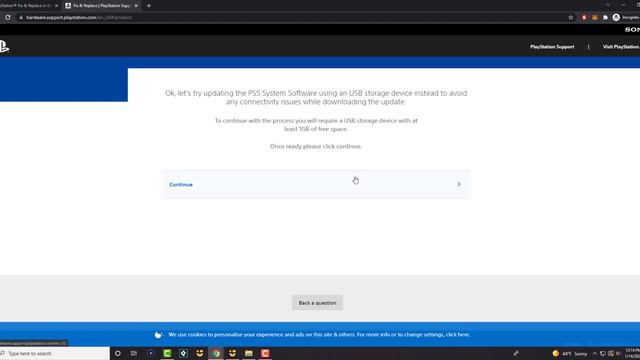640x360 pixels.
Task: Bookmark page with the star icon
Action: click(571, 18)
